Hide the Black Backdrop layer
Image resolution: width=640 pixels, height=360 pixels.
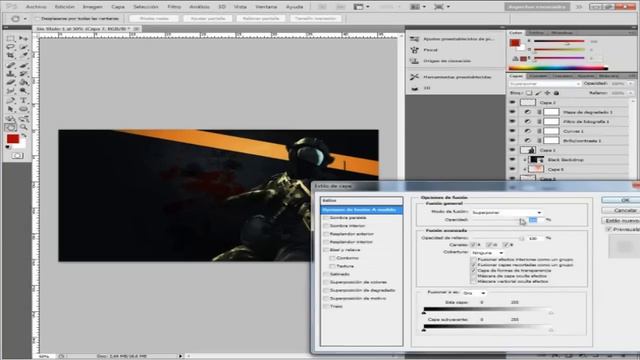(512, 160)
